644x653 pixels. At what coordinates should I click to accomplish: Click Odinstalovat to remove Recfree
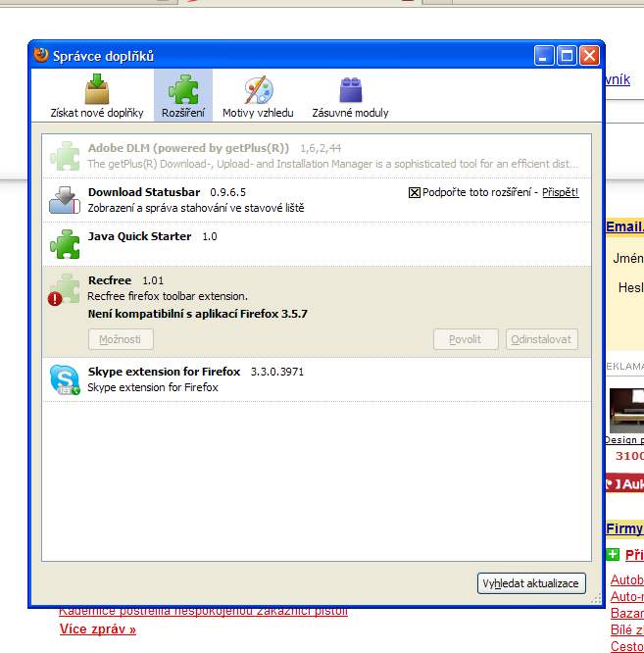[542, 339]
